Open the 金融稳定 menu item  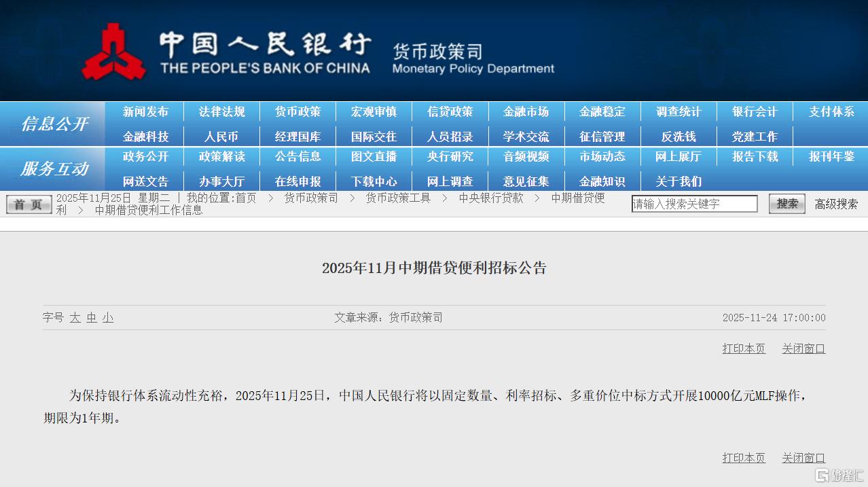[602, 111]
